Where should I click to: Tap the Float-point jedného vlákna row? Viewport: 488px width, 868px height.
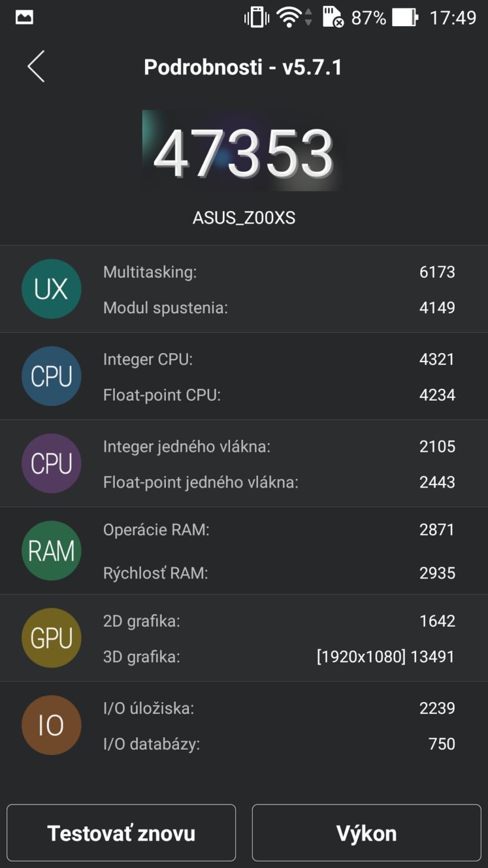coord(279,482)
